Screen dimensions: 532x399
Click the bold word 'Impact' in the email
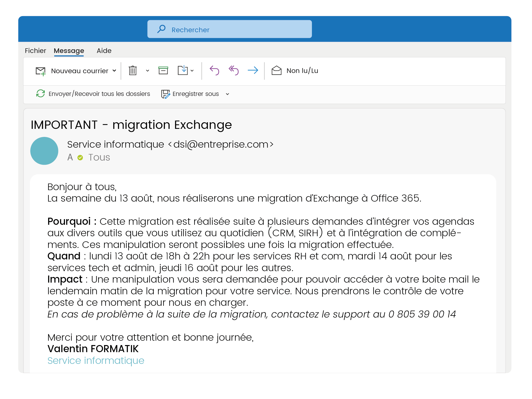coord(65,279)
